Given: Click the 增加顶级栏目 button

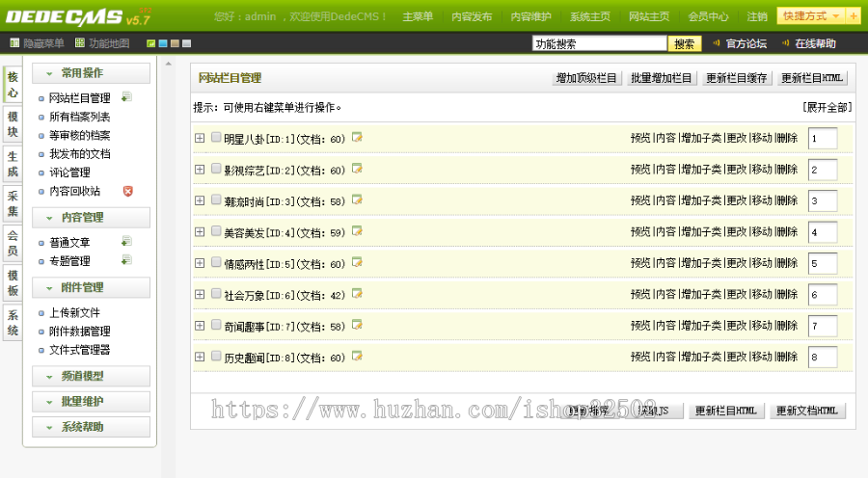Looking at the screenshot, I should point(586,78).
